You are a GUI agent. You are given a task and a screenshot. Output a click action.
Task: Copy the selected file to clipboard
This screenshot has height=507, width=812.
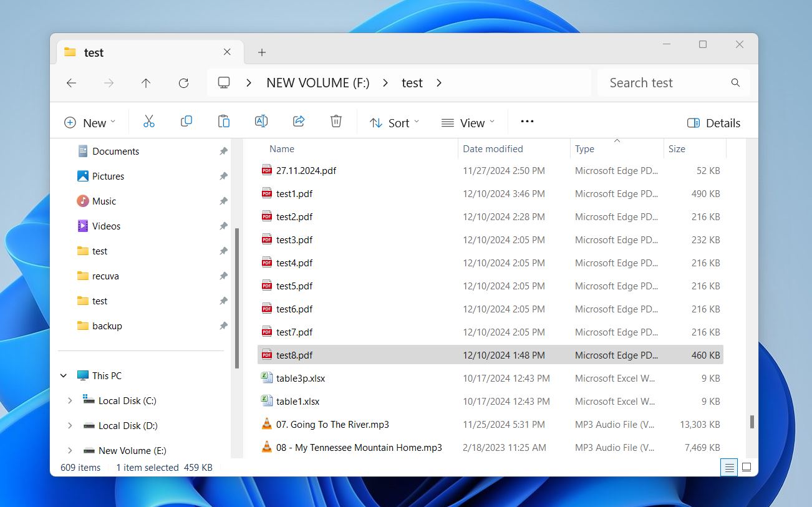pyautogui.click(x=186, y=121)
